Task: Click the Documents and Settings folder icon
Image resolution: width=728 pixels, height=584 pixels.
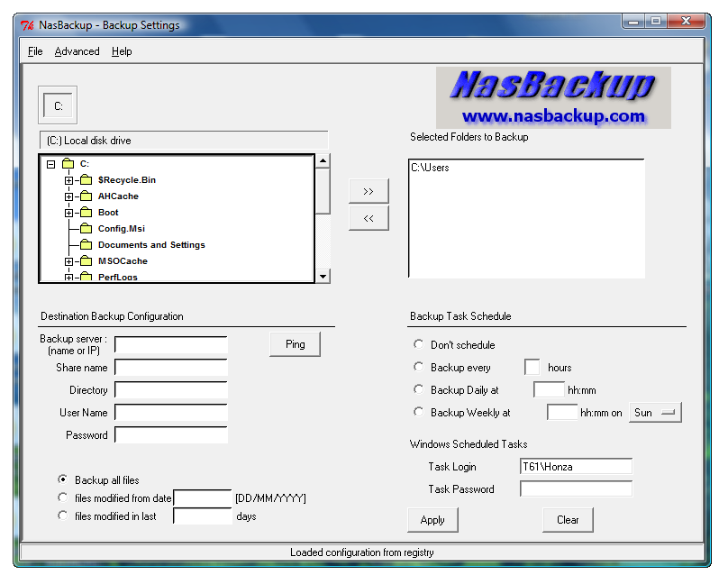Action: (x=86, y=244)
